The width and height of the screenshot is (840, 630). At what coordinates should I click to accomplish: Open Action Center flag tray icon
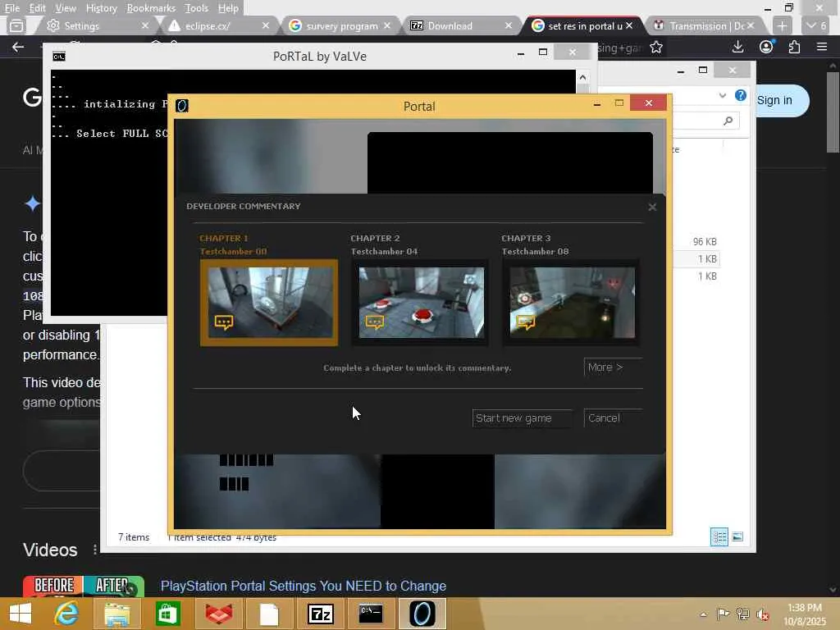(x=724, y=614)
